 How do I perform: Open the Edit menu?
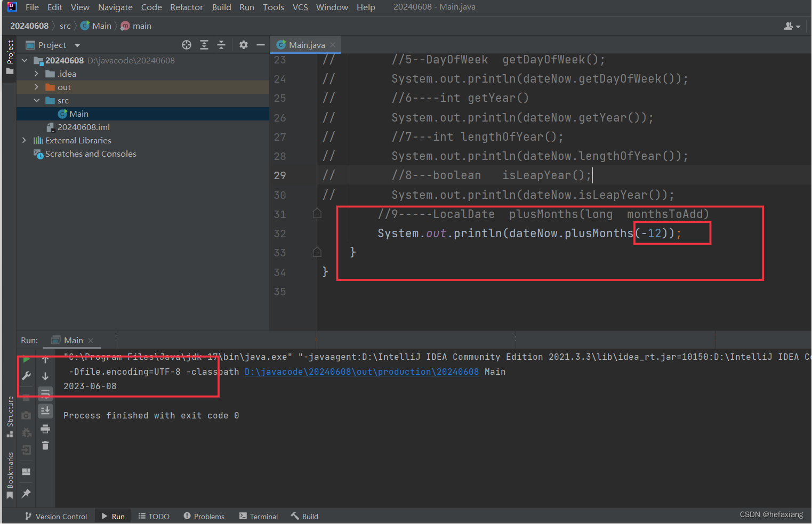(54, 7)
